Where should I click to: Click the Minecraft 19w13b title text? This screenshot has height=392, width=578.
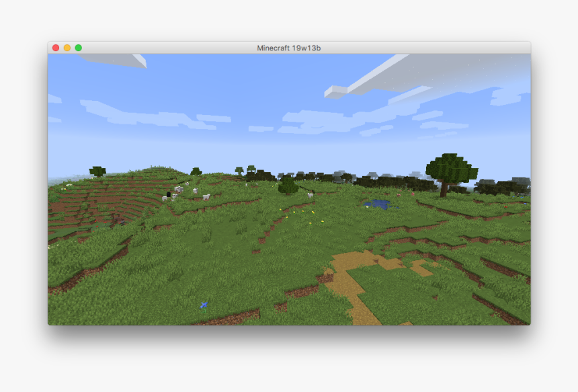point(288,48)
